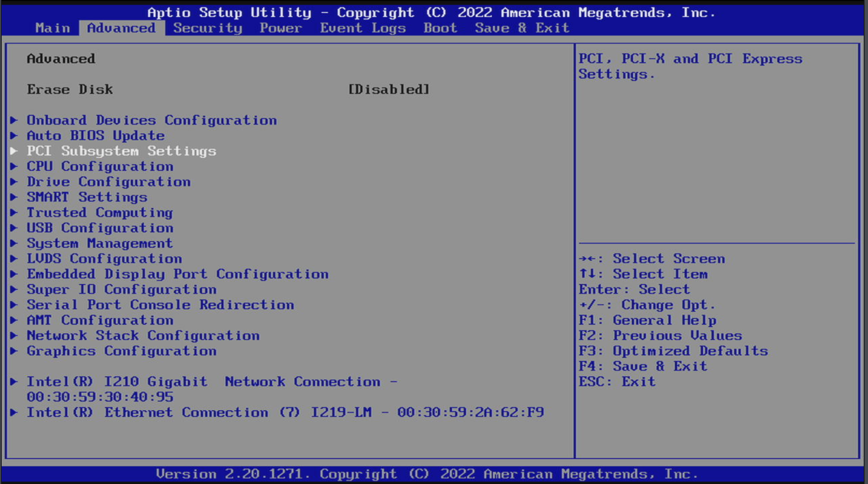Click arrow beside SMART Settings

[14, 197]
